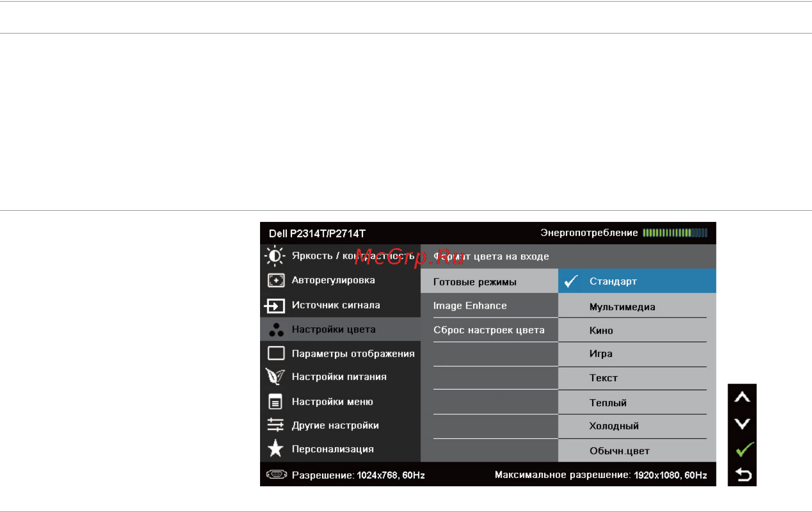Click the Personalize star icon
The image size is (812, 512).
click(x=275, y=448)
